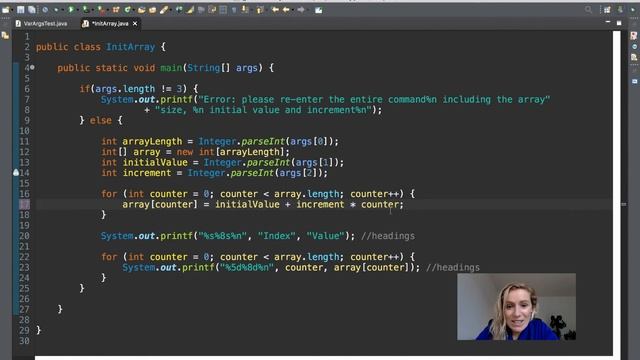640x360 pixels.
Task: Toggle the Pin Editor icon
Action: pyautogui.click(x=318, y=10)
